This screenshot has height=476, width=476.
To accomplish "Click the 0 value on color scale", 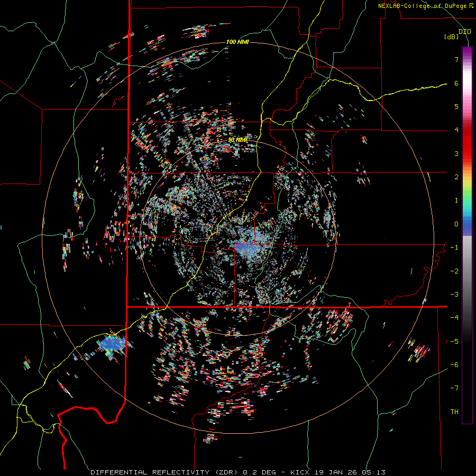I will point(456,224).
